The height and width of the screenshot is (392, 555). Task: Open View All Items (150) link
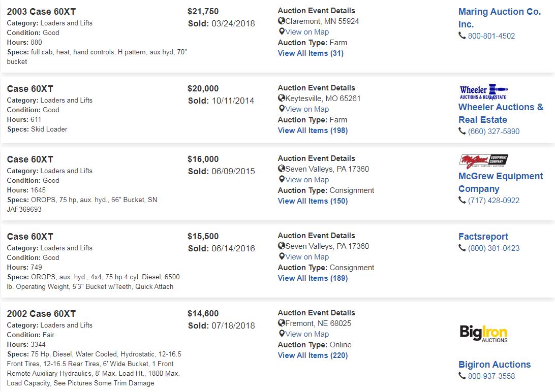[x=313, y=201]
